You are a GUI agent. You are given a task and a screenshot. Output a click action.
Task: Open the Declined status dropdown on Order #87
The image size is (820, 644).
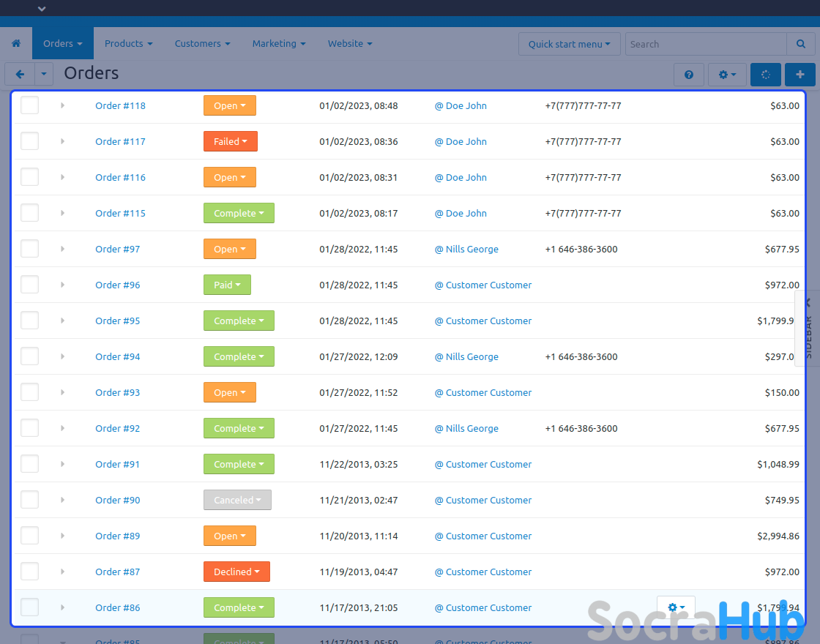click(x=236, y=572)
